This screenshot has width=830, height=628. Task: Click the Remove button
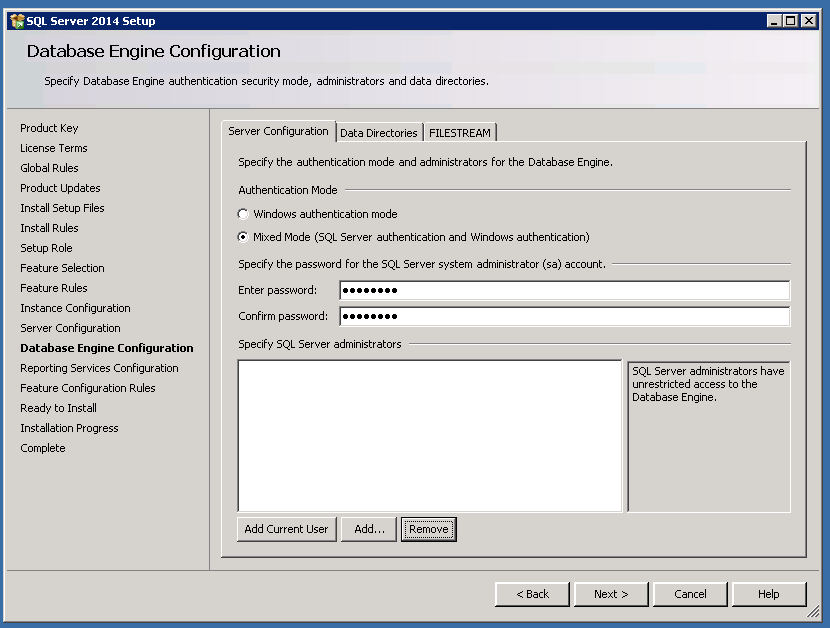pyautogui.click(x=428, y=529)
